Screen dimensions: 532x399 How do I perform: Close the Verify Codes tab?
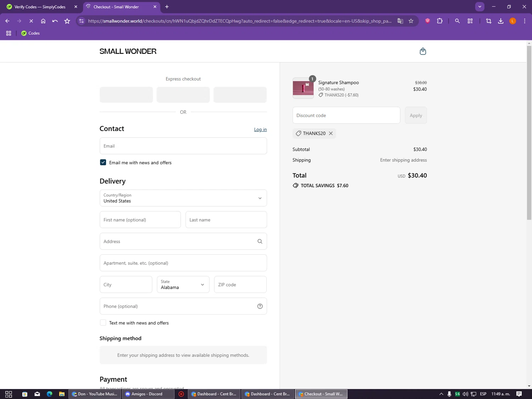point(76,7)
